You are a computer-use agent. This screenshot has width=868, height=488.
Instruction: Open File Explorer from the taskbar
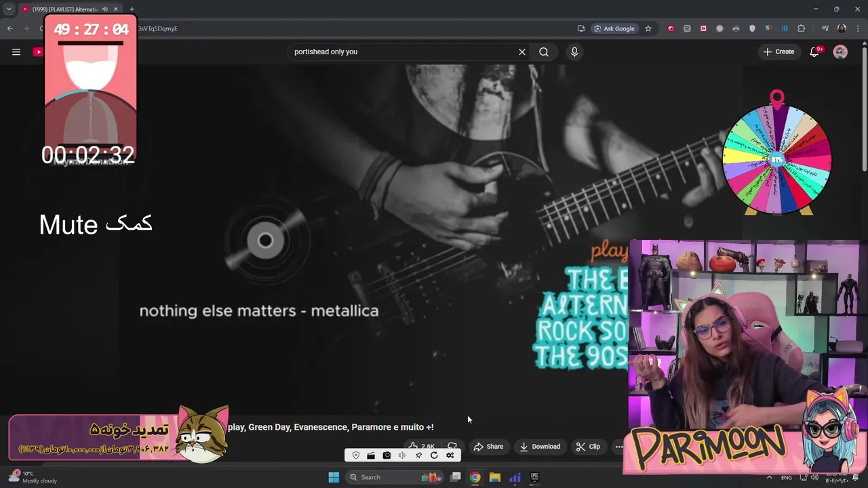click(495, 477)
